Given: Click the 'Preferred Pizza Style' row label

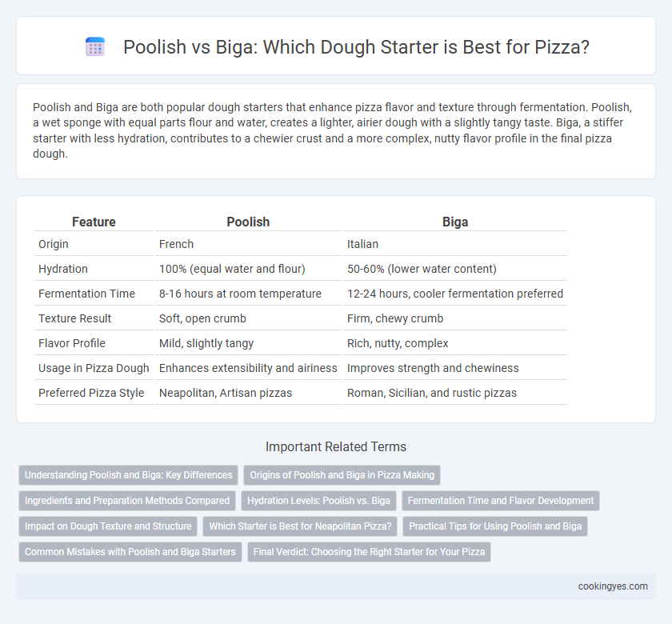Looking at the screenshot, I should (91, 393).
